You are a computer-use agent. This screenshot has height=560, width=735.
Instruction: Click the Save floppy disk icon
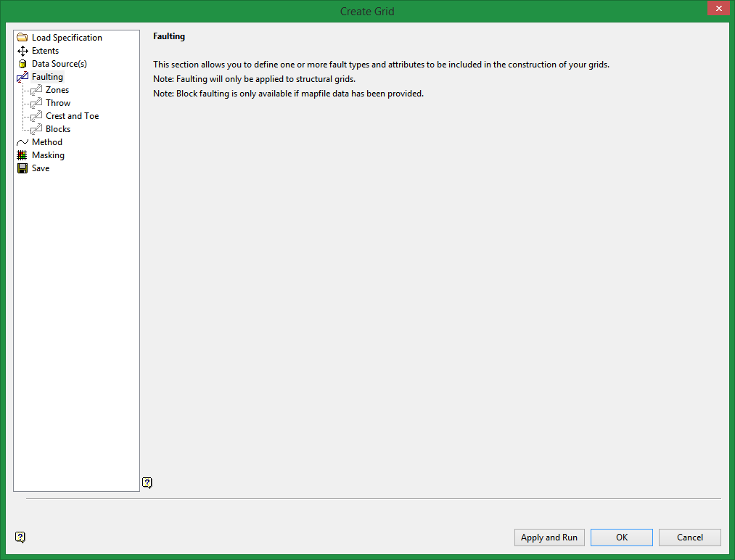click(x=22, y=168)
